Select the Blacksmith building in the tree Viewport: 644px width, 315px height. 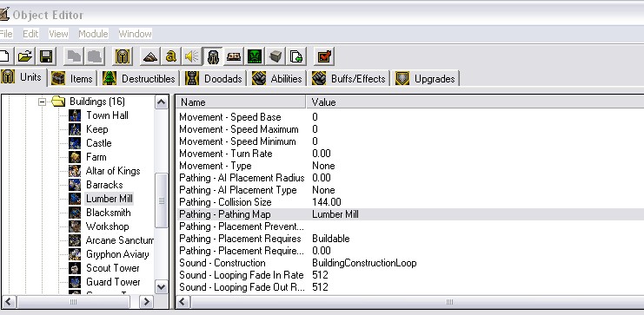(108, 213)
